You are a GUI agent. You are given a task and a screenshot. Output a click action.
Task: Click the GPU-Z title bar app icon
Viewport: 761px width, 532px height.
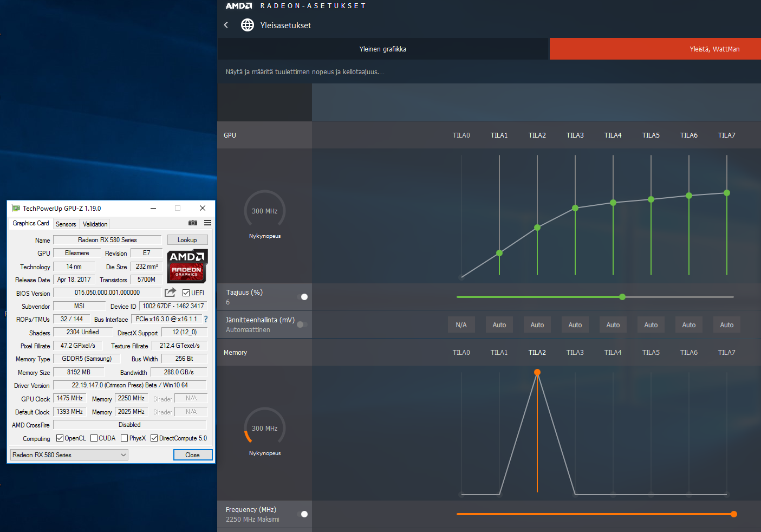pyautogui.click(x=16, y=208)
